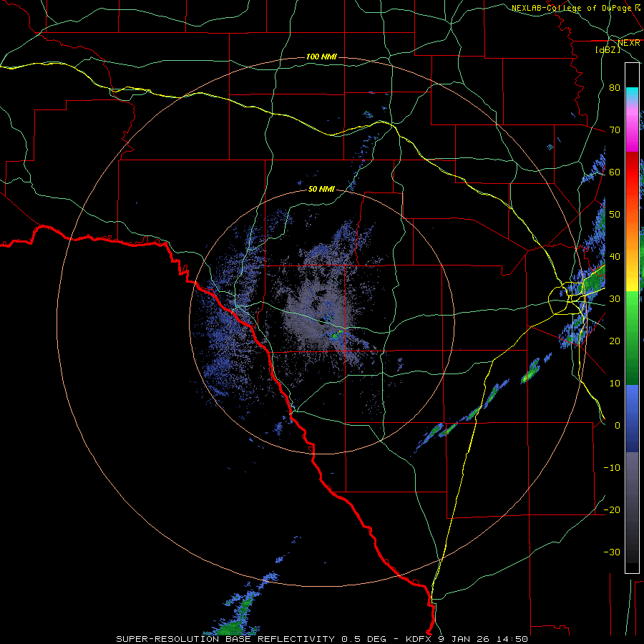Click the 20 tick label on dBZ scale

click(x=615, y=341)
